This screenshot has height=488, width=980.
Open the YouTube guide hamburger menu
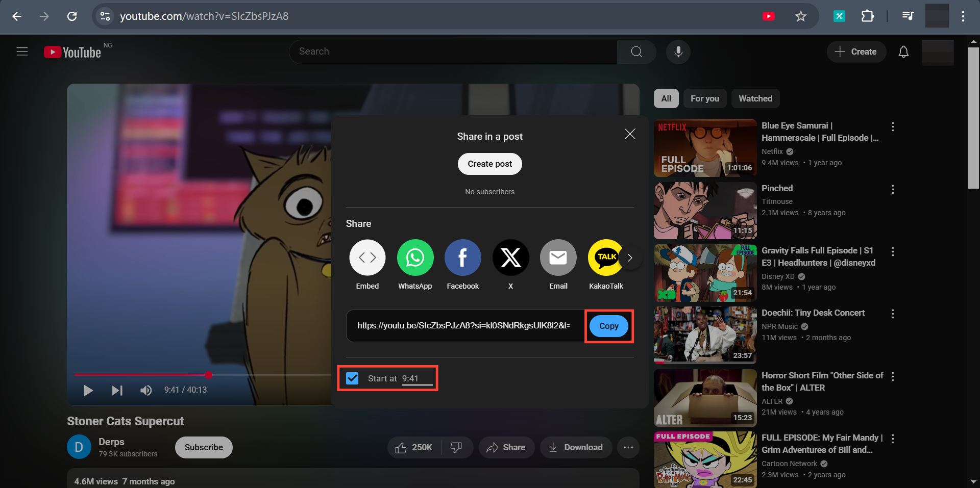click(x=22, y=52)
